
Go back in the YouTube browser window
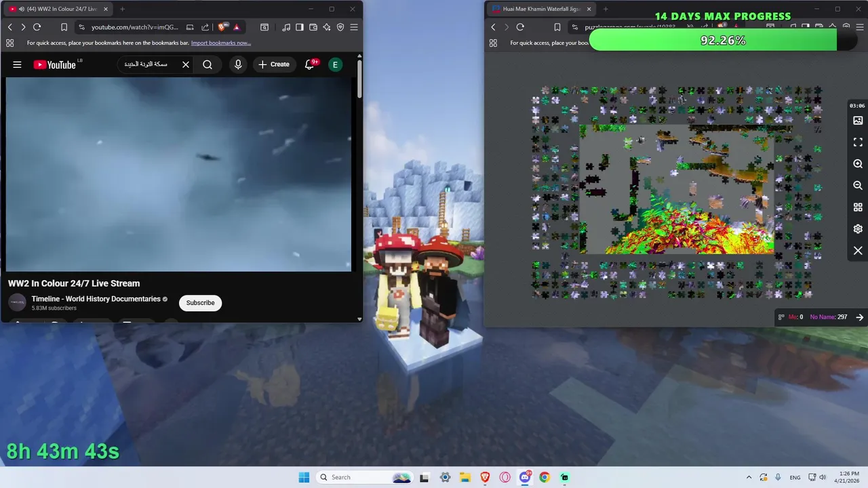[x=9, y=27]
